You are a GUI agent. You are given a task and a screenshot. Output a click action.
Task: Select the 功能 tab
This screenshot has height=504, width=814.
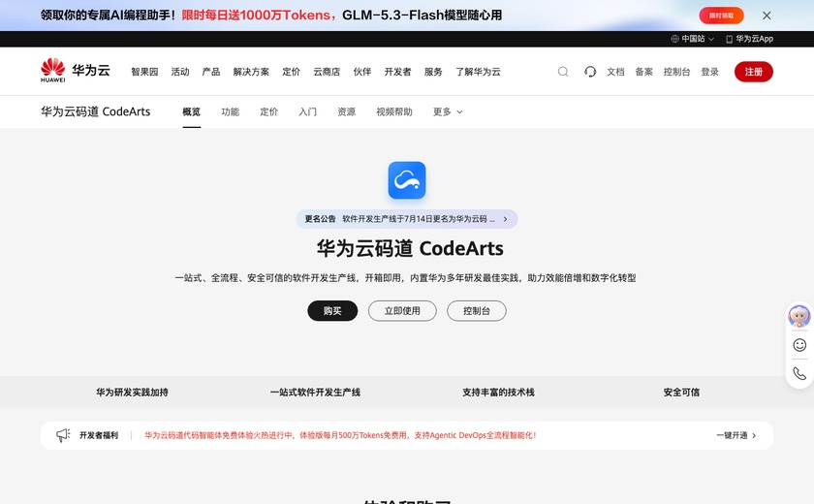tap(230, 111)
